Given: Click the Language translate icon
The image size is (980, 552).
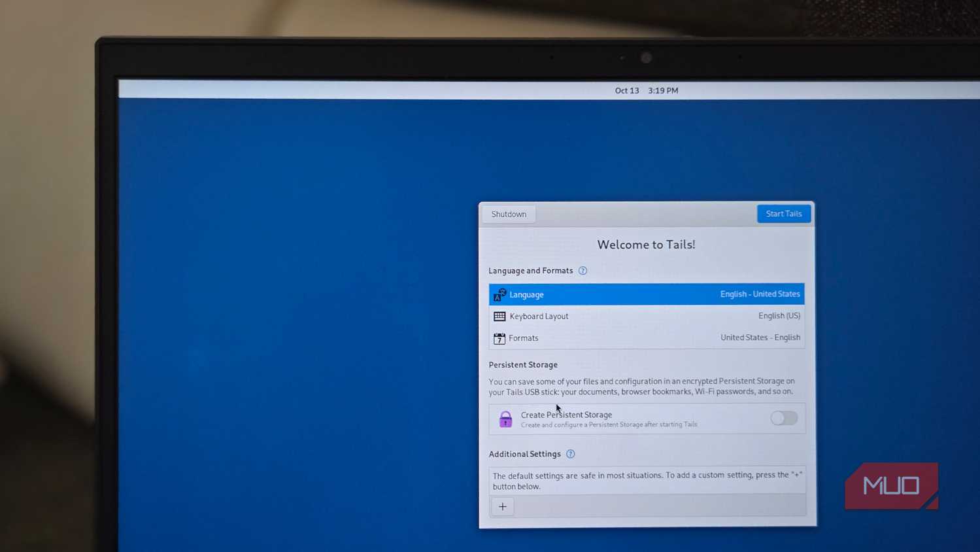Looking at the screenshot, I should 499,295.
